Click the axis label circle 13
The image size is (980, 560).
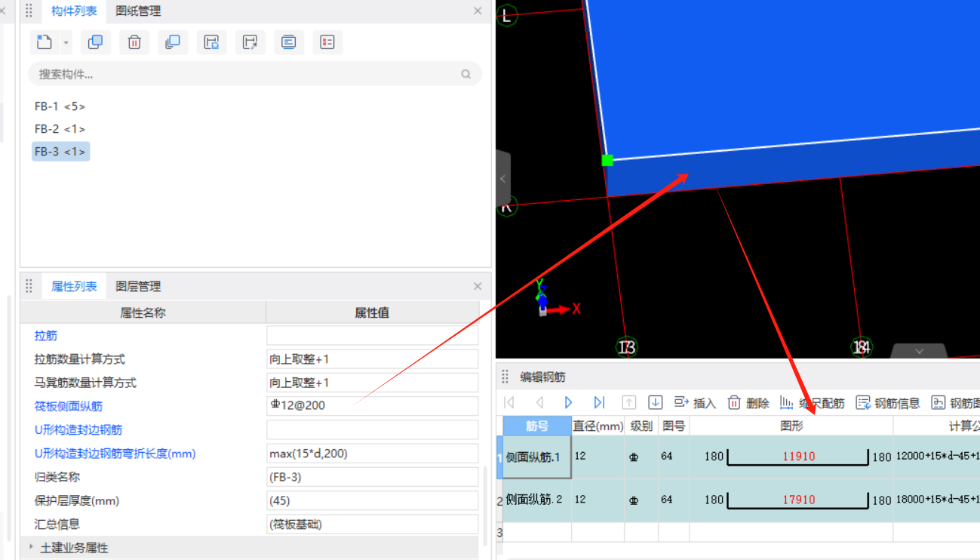(x=626, y=347)
